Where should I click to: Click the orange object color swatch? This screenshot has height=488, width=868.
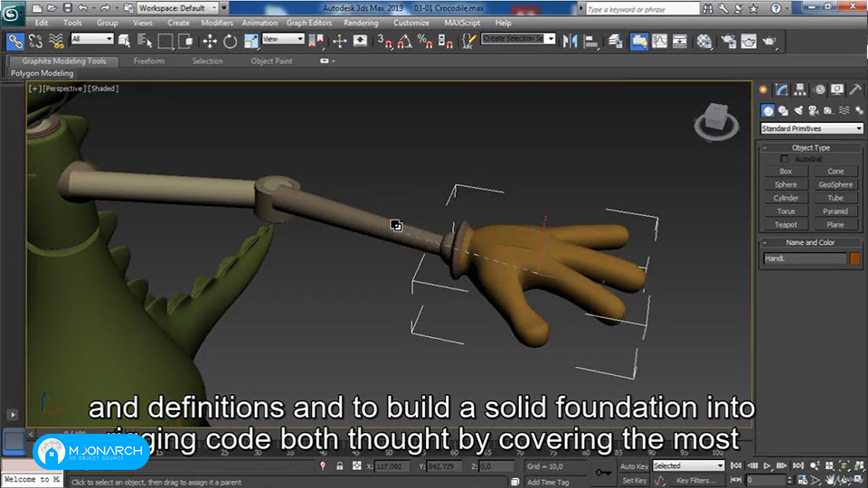click(x=854, y=258)
